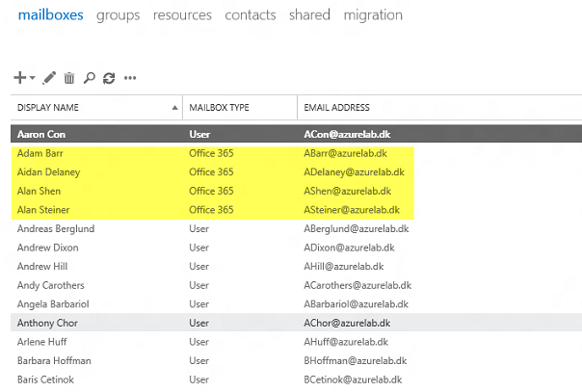Screen dimensions: 582x392
Task: Click the BHoffman@azurelab.dk email address
Action: click(x=356, y=361)
